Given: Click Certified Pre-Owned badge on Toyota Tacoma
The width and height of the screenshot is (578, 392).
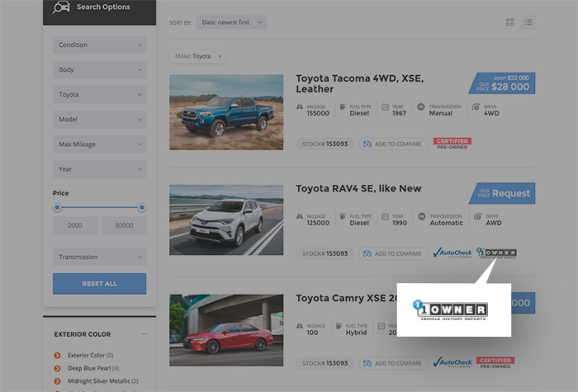Looking at the screenshot, I should pos(452,143).
